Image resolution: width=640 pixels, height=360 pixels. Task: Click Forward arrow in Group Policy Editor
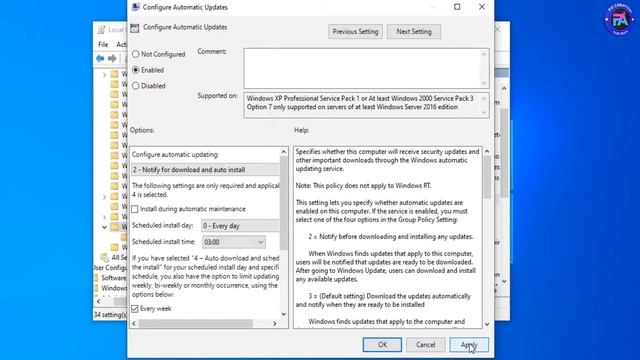(x=112, y=59)
